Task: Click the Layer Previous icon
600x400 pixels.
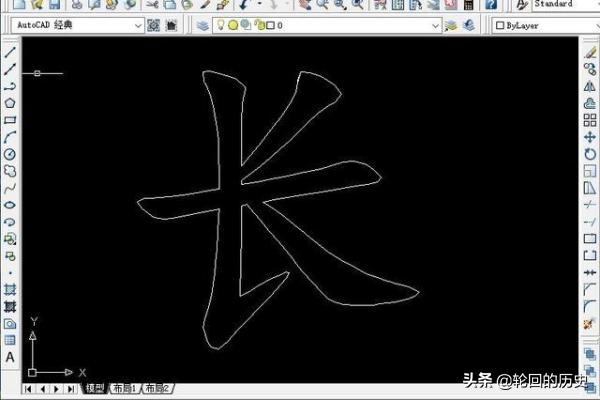Action: pos(469,26)
